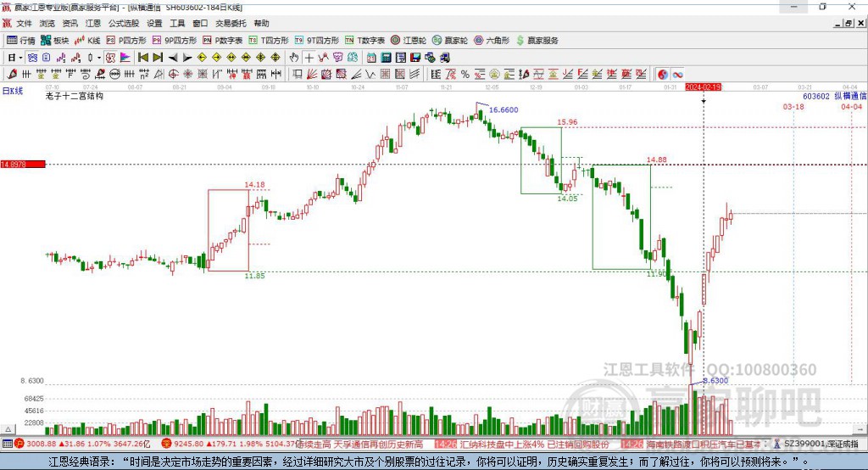Open the calculator icon

point(386,58)
